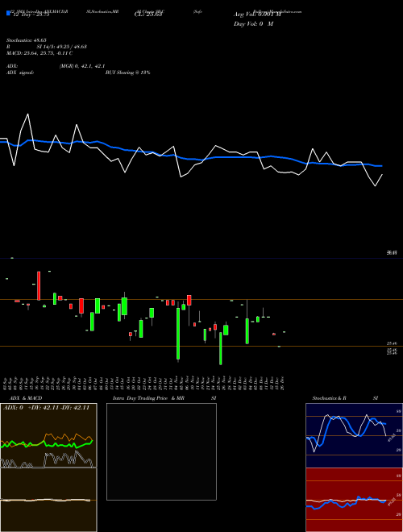Screen dimensions: 403x532
Task: Click the longest green candlestick in November
Action: (178, 334)
